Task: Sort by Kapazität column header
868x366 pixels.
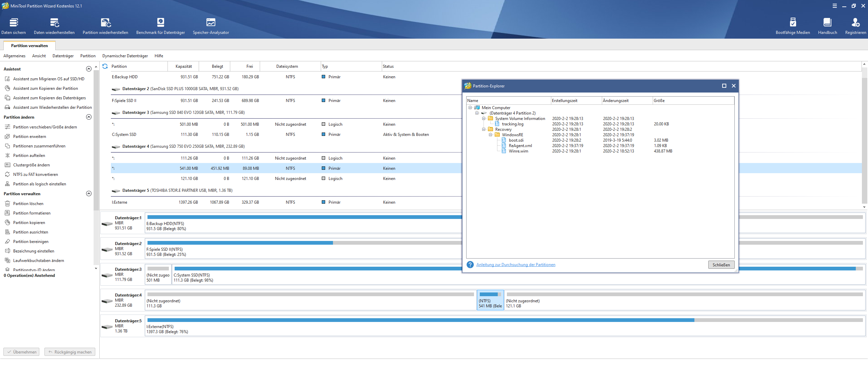Action: point(183,66)
